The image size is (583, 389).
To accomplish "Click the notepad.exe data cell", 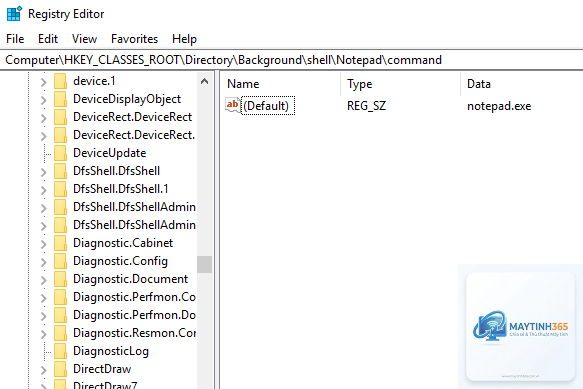I will click(x=499, y=106).
